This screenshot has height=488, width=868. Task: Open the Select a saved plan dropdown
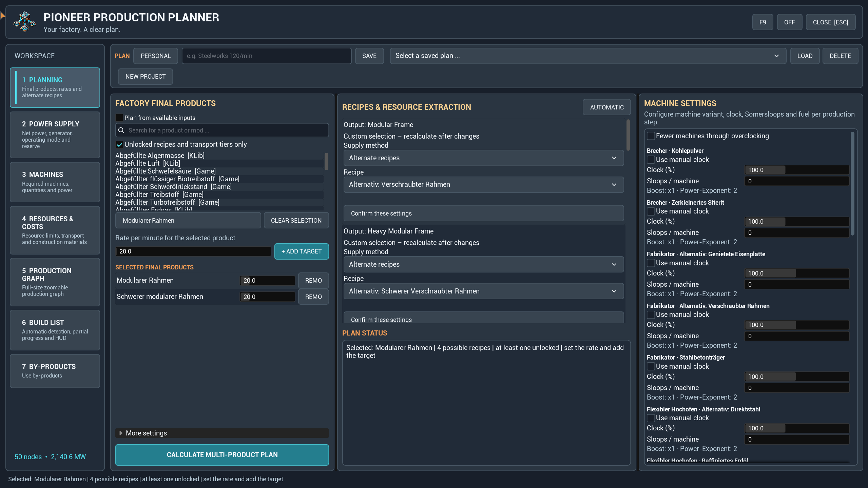(588, 56)
